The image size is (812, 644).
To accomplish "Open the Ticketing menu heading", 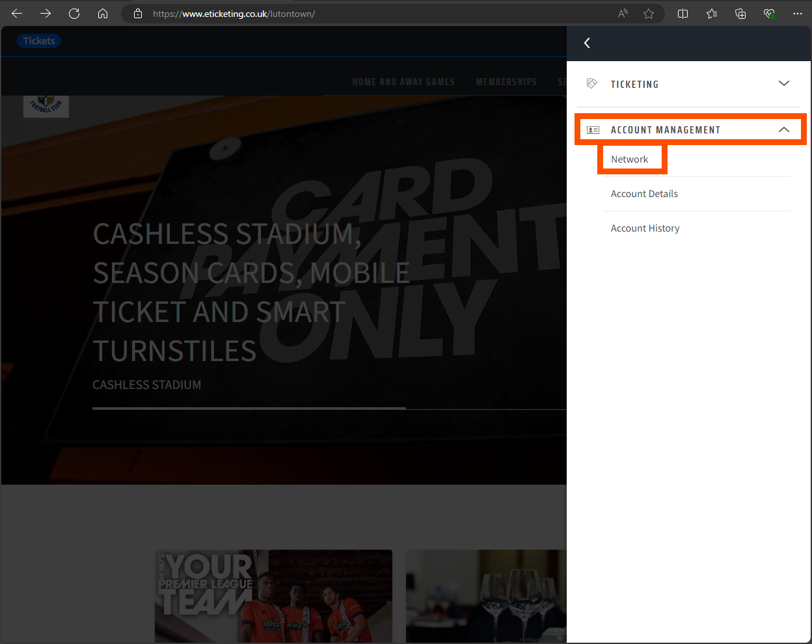I will point(634,85).
